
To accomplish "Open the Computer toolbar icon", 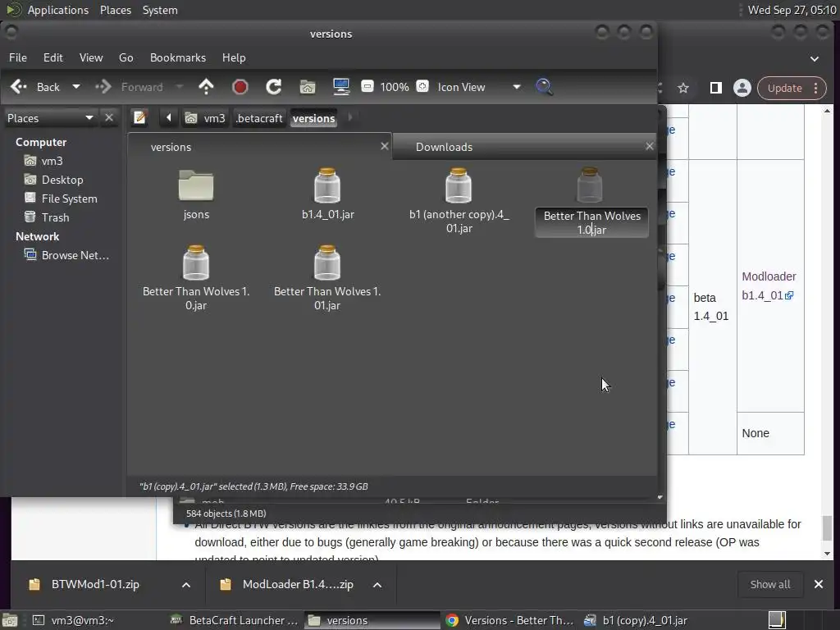I will [341, 87].
